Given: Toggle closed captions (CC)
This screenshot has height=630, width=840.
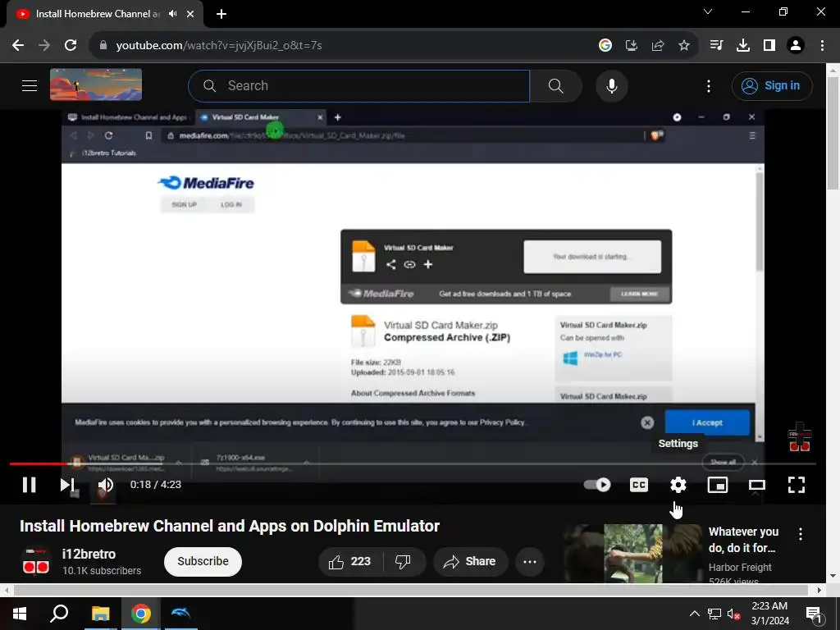Looking at the screenshot, I should (638, 485).
